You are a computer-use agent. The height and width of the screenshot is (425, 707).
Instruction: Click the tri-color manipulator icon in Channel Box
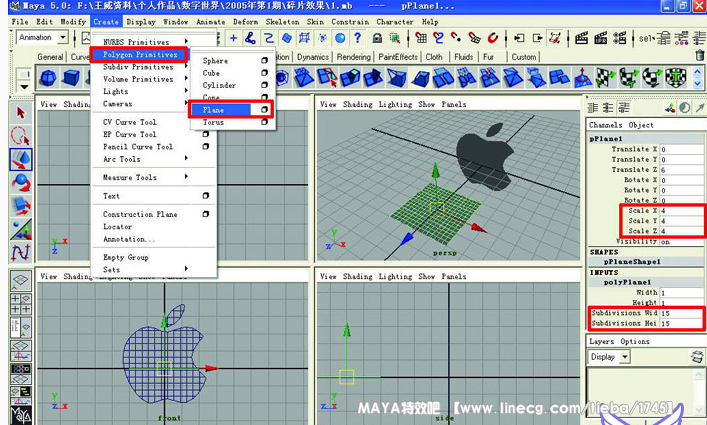coord(670,108)
